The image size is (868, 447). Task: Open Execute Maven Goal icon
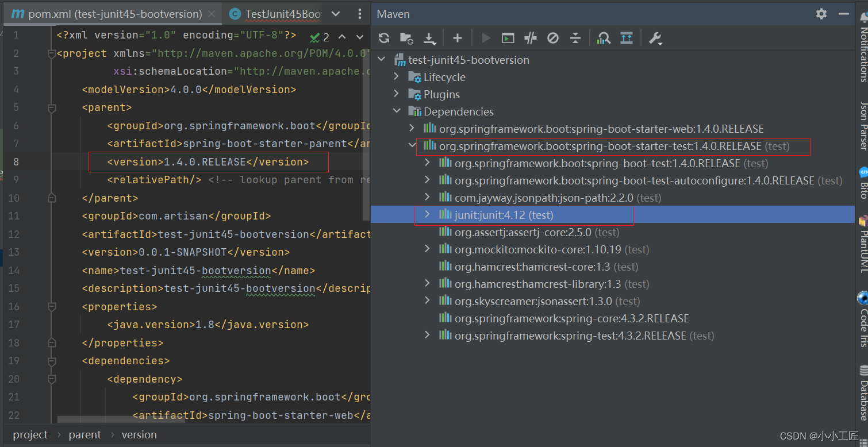click(x=508, y=38)
